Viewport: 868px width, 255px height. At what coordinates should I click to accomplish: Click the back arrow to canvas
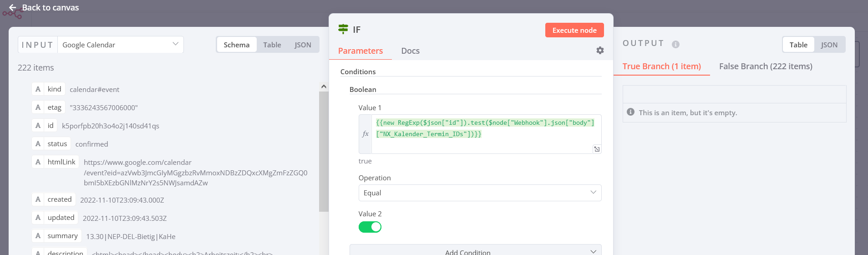[13, 8]
